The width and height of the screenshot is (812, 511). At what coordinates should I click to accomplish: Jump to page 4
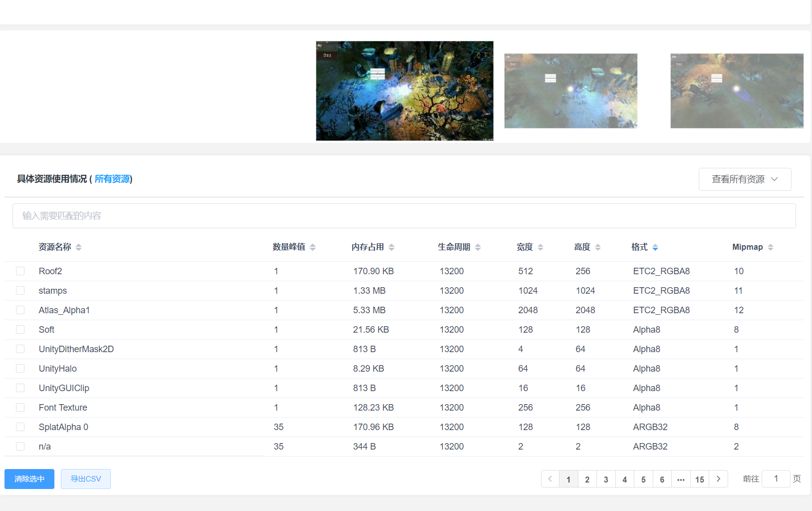[625, 479]
